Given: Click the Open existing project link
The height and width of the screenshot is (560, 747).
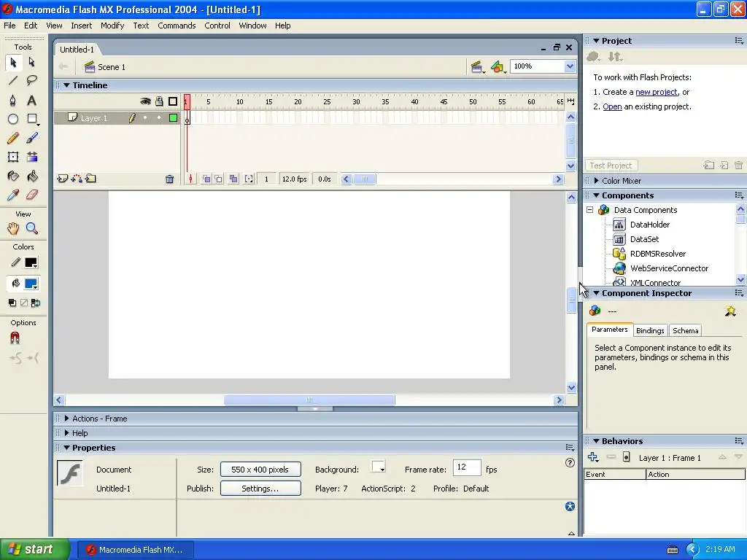Looking at the screenshot, I should coord(612,106).
